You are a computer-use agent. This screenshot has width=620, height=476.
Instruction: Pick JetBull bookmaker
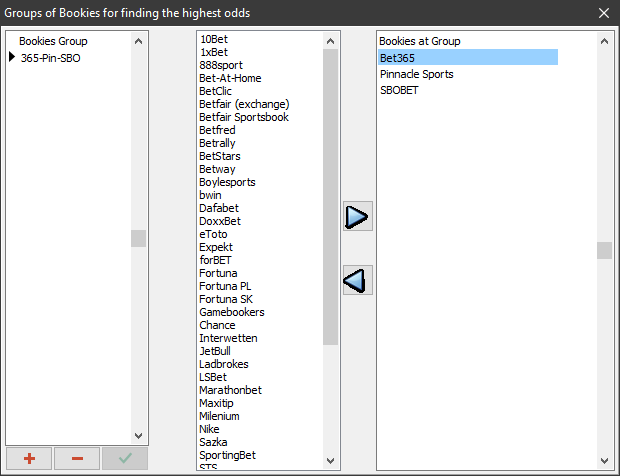(215, 351)
